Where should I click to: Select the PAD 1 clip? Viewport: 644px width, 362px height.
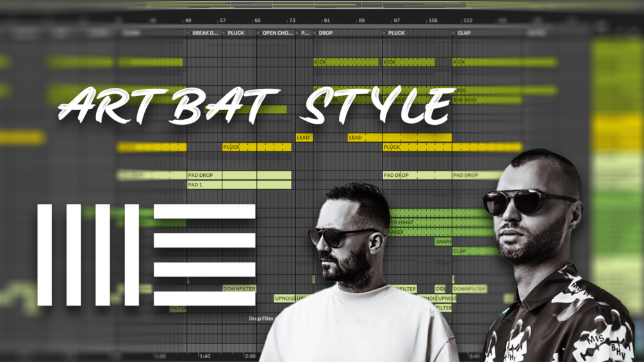pyautogui.click(x=239, y=185)
